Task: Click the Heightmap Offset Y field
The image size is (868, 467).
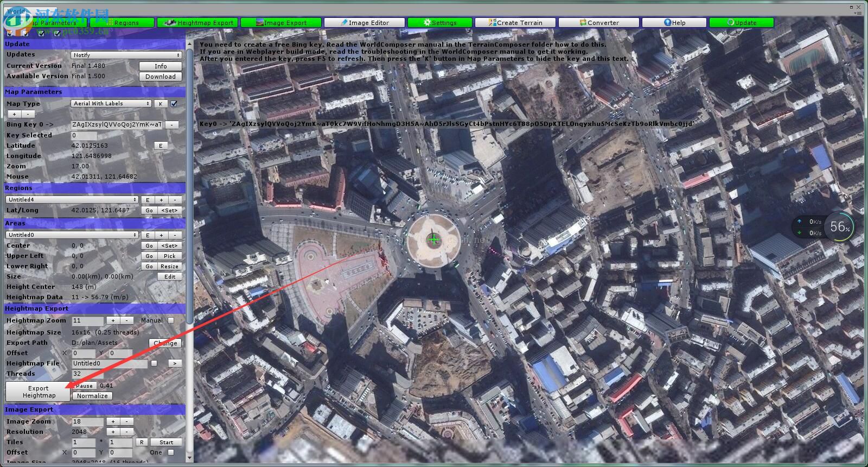Action: point(120,353)
